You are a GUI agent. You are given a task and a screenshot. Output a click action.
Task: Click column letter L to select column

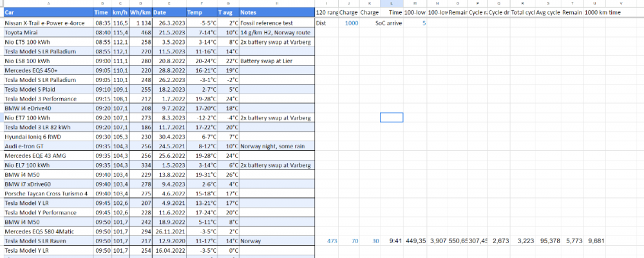point(392,3)
